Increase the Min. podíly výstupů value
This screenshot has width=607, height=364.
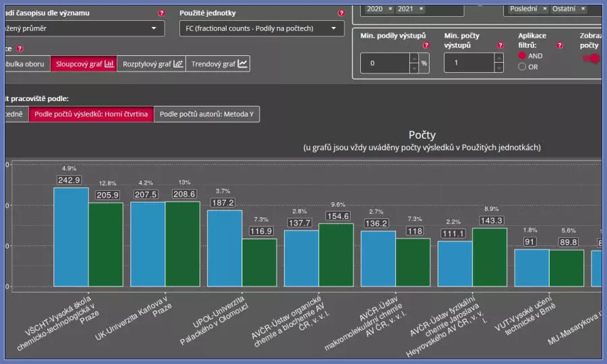point(413,58)
